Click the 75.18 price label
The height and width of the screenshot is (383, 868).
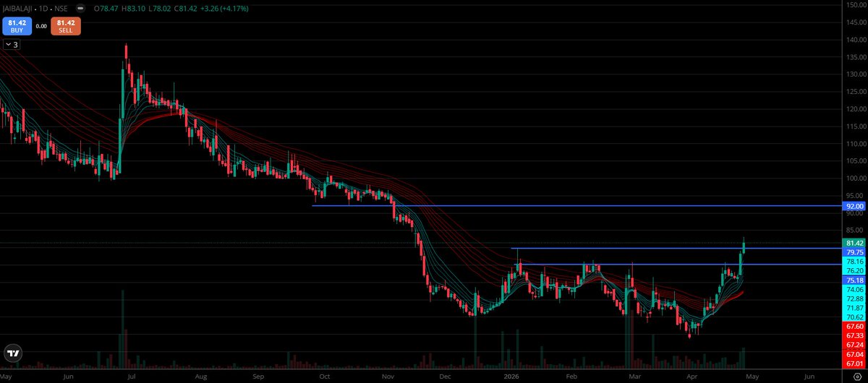[x=854, y=280]
